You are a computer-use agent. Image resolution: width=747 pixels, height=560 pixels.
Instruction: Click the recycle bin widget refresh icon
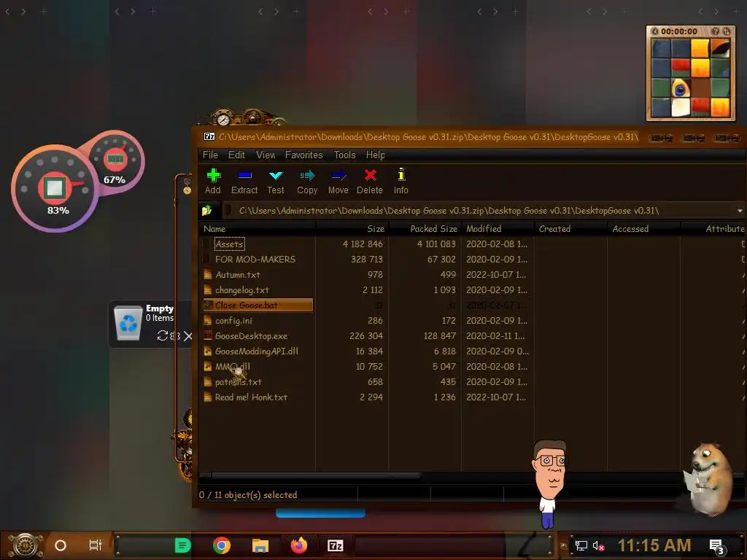pos(163,335)
